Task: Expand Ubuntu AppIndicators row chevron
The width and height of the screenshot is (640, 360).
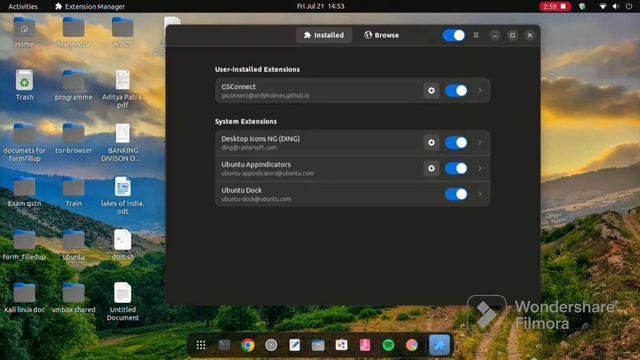Action: pos(480,168)
